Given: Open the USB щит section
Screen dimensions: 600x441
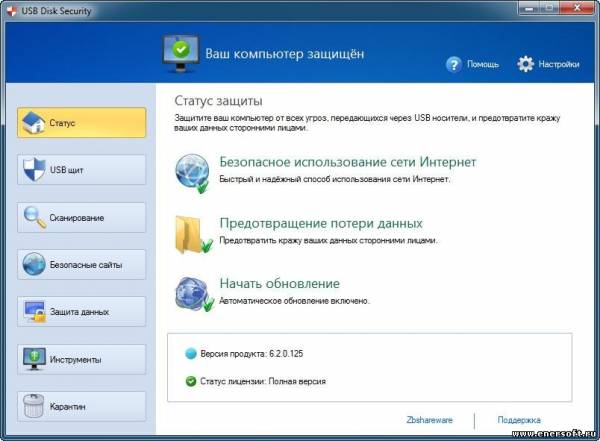Looking at the screenshot, I should 82,170.
